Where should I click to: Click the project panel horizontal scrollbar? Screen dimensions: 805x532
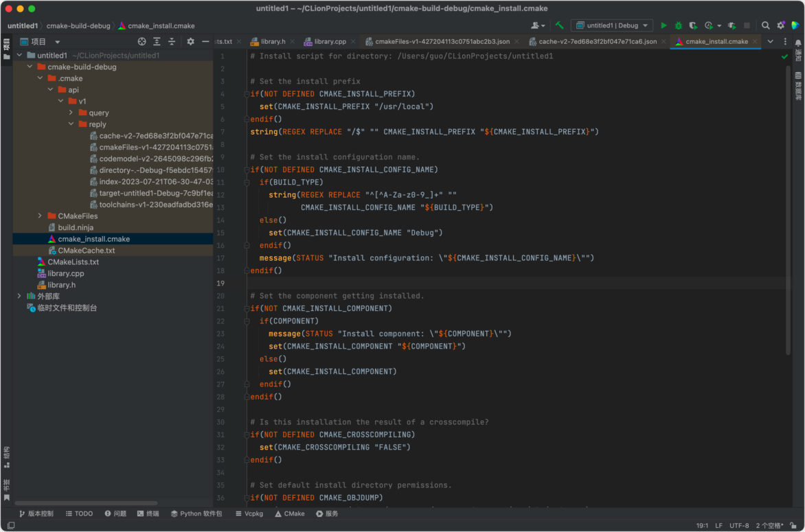pyautogui.click(x=87, y=503)
